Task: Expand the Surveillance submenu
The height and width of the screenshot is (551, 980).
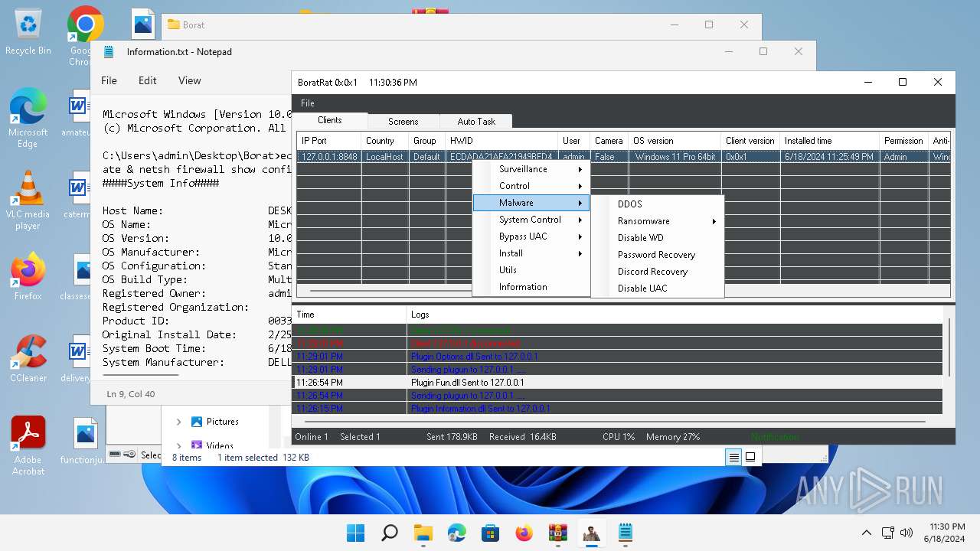Action: [x=531, y=169]
